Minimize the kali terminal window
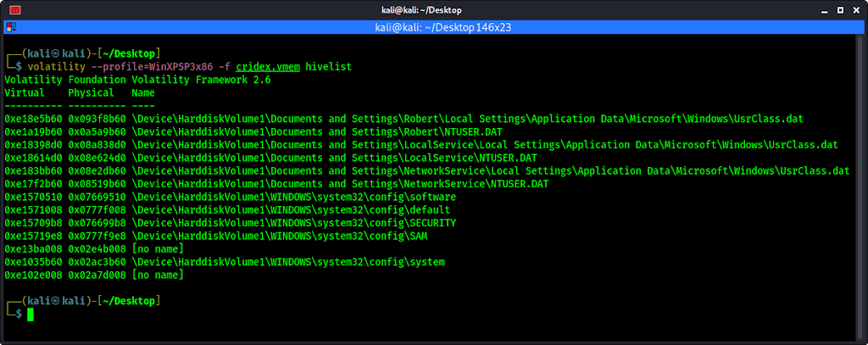The height and width of the screenshot is (345, 868). click(826, 10)
